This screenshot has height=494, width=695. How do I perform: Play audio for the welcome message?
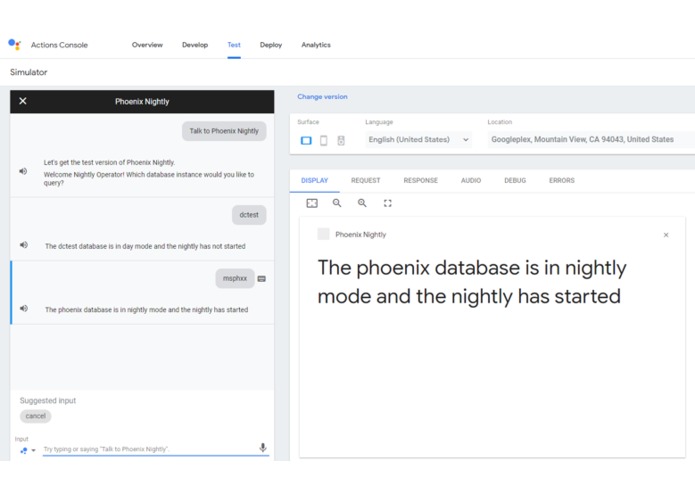[x=23, y=171]
